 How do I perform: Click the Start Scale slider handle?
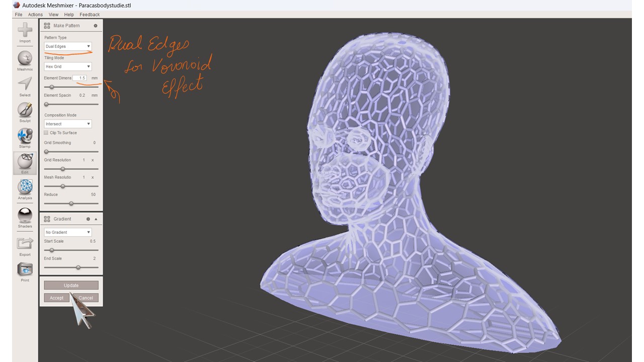51,250
